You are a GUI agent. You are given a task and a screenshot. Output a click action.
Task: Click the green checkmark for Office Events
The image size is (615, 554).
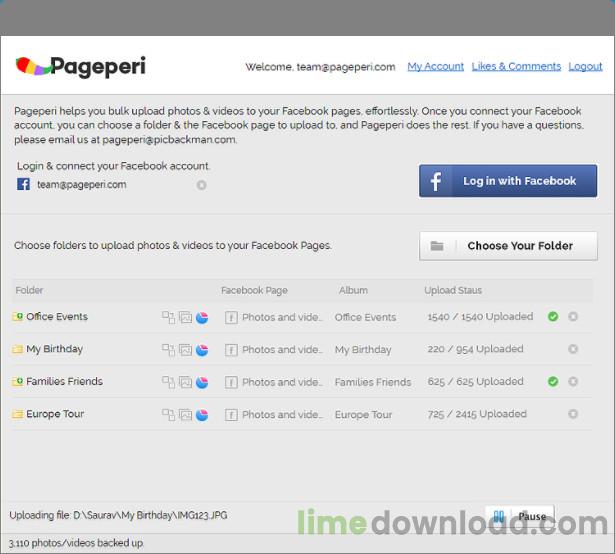click(553, 317)
